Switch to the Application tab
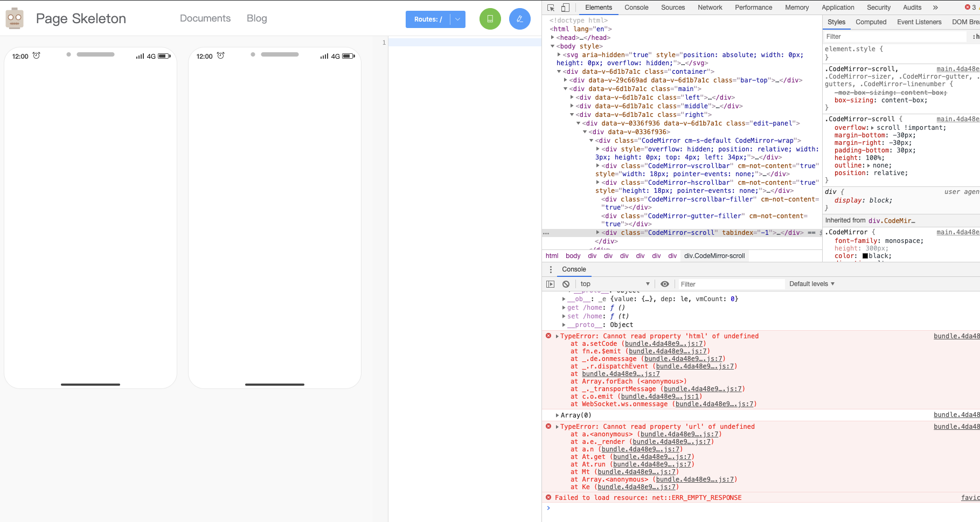The height and width of the screenshot is (522, 980). click(x=838, y=8)
